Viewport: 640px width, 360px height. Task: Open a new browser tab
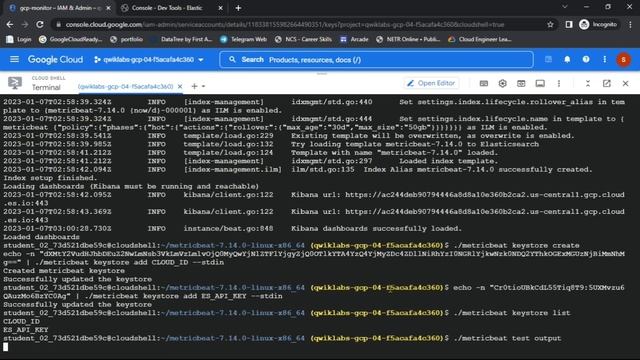point(238,8)
